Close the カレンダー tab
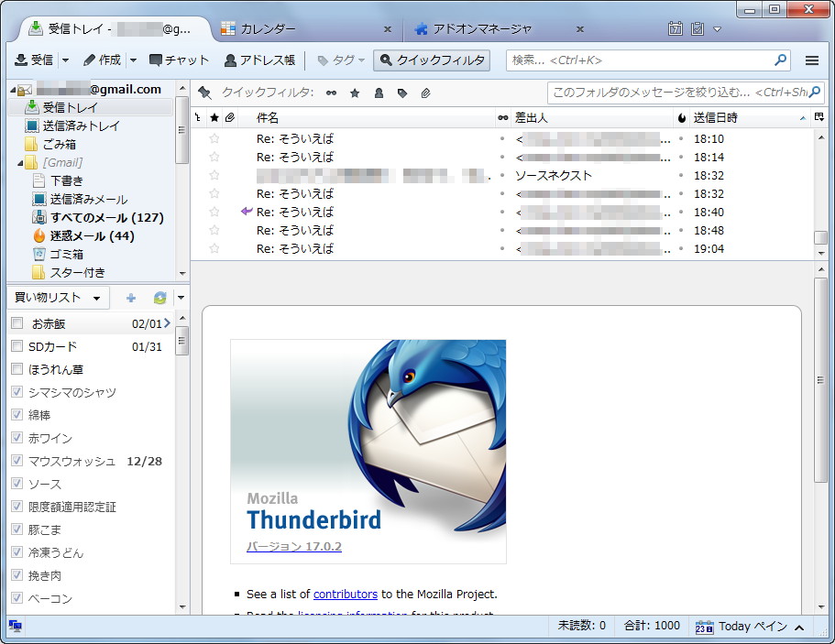This screenshot has height=644, width=835. [388, 29]
